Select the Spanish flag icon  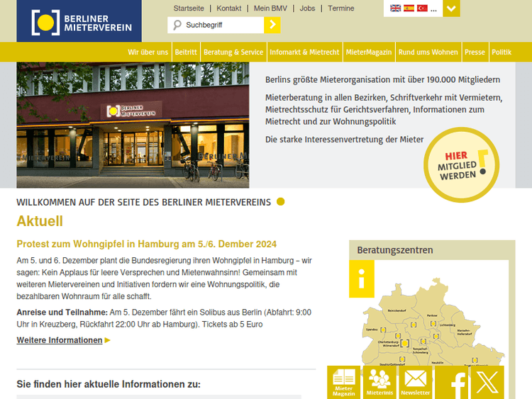pyautogui.click(x=409, y=8)
